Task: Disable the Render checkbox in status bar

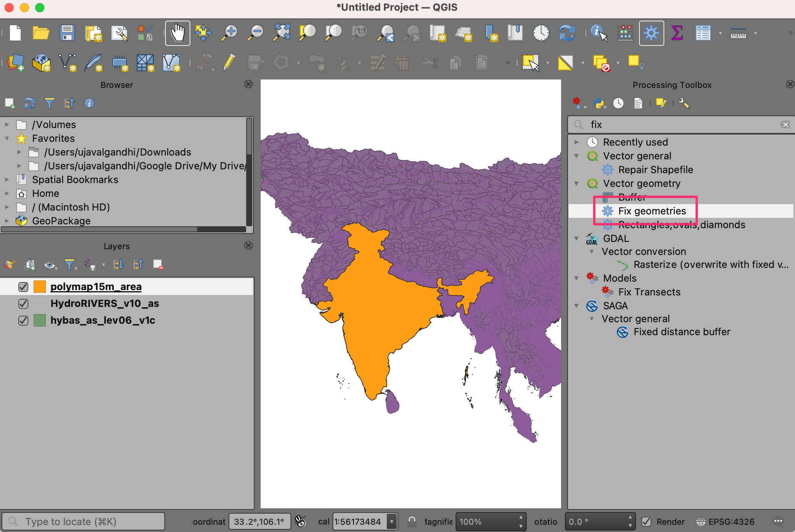Action: [646, 522]
